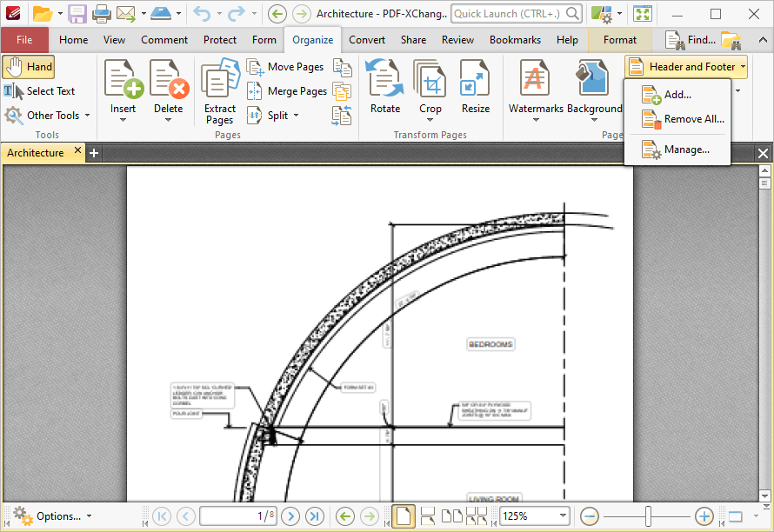Open dropdown arrow next to folder icon
The height and width of the screenshot is (532, 774).
pos(60,14)
